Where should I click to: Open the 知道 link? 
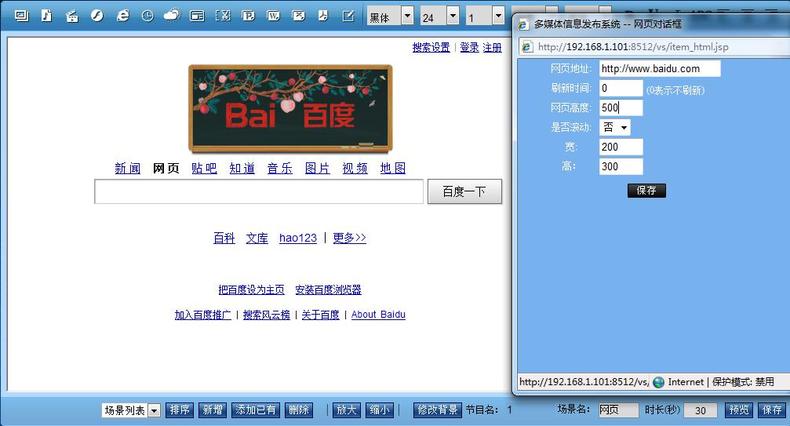(242, 168)
